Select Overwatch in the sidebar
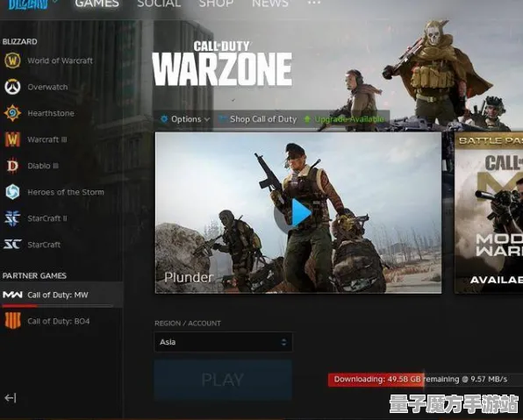 pyautogui.click(x=61, y=87)
